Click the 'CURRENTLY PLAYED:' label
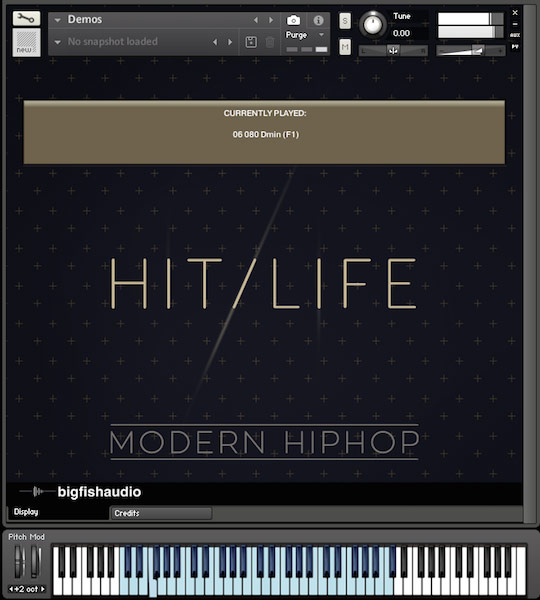Viewport: 540px width, 600px height. 265,113
